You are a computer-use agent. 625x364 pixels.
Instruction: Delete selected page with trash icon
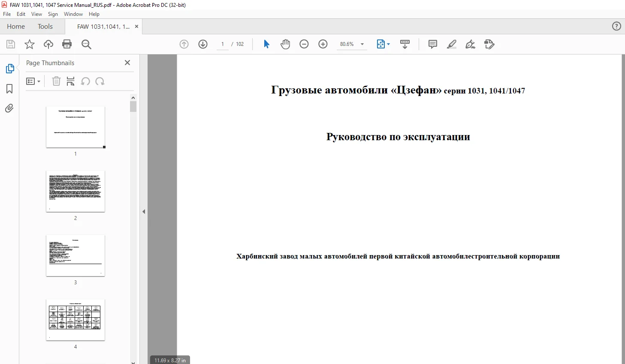pos(56,81)
